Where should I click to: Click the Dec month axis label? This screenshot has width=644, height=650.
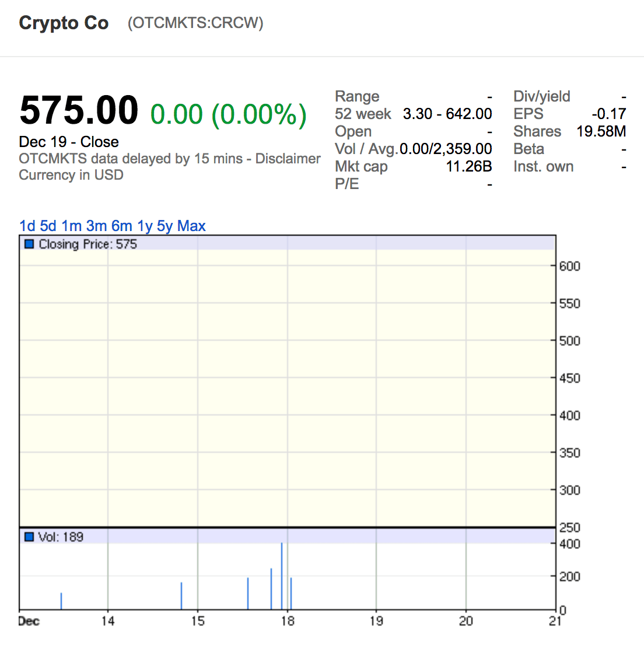(x=29, y=621)
